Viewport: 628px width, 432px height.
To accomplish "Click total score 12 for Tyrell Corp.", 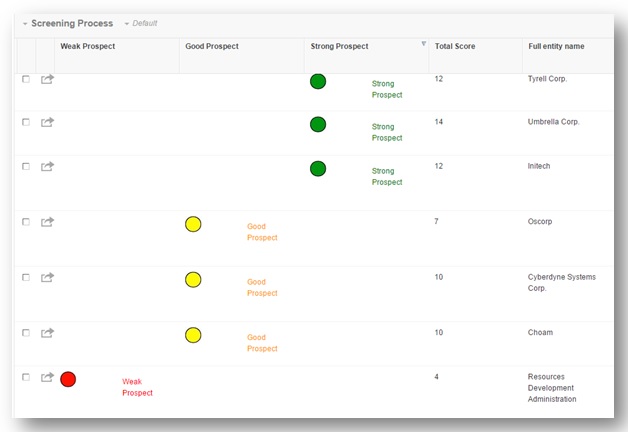I will pos(439,79).
